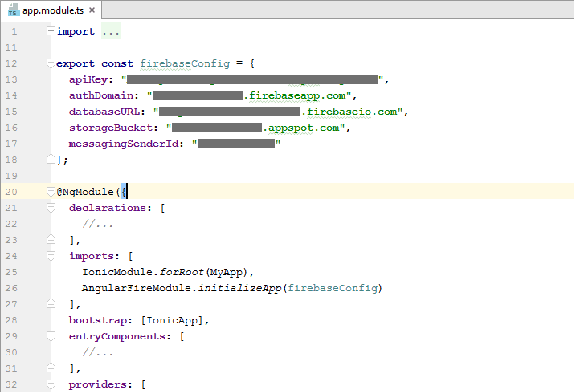The width and height of the screenshot is (574, 392).
Task: Click the 'import' keyword on line 1
Action: (76, 31)
